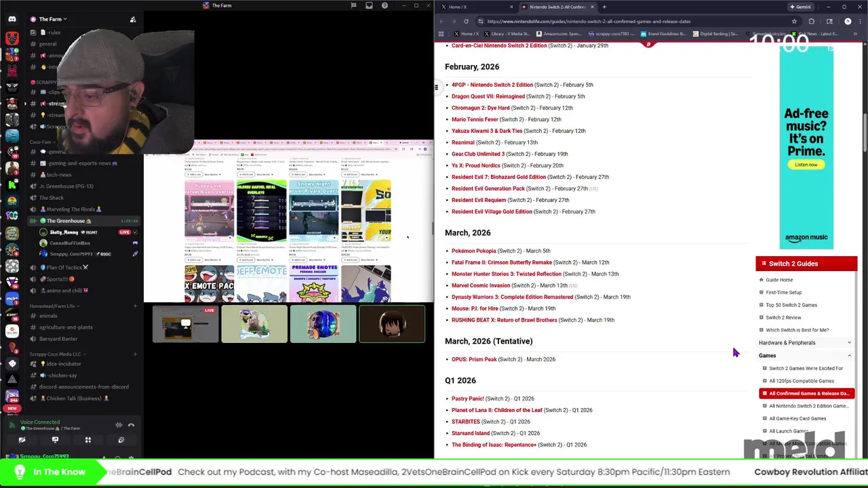Image resolution: width=868 pixels, height=488 pixels.
Task: Open Amazon.com bookmark
Action: pos(558,33)
